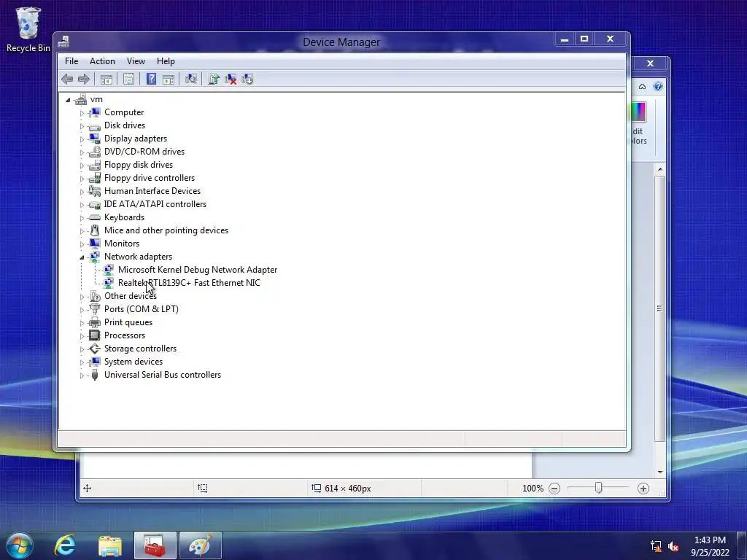Toggle the Show/Hide Action Pane toolbar icon
The image size is (747, 560).
(169, 79)
